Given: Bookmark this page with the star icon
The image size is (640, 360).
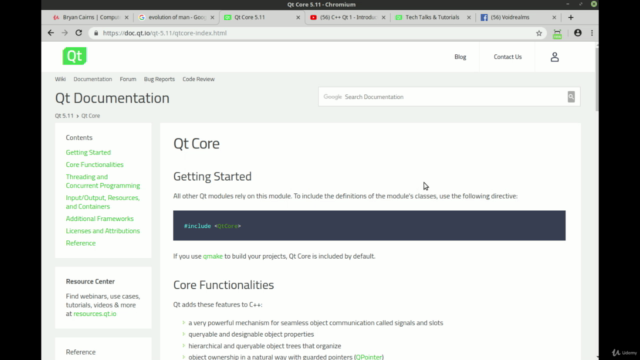Looking at the screenshot, I should (x=539, y=33).
